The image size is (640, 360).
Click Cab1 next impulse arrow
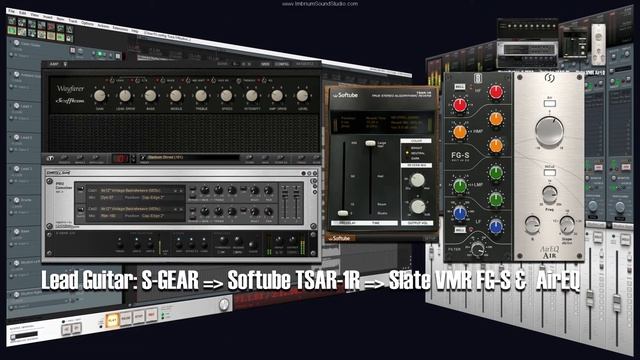181,191
